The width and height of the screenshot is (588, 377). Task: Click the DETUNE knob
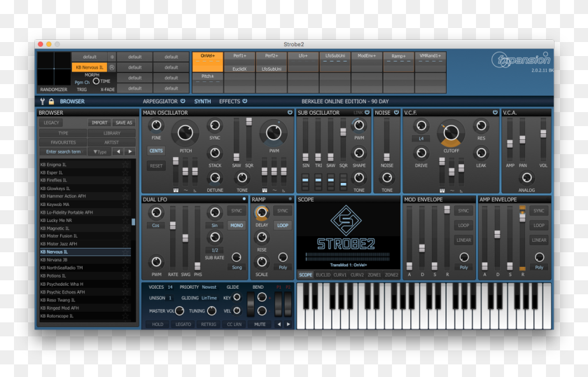215,177
